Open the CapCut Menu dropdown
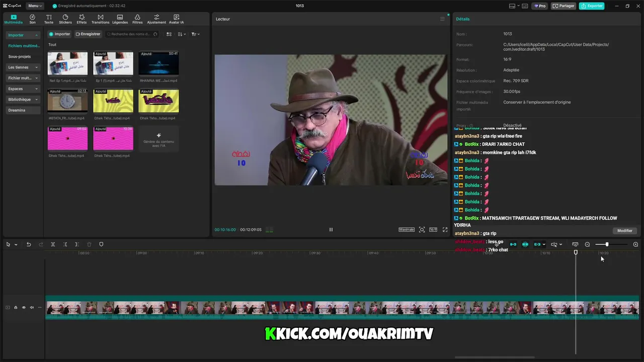Viewport: 644px width, 362px height. point(35,6)
